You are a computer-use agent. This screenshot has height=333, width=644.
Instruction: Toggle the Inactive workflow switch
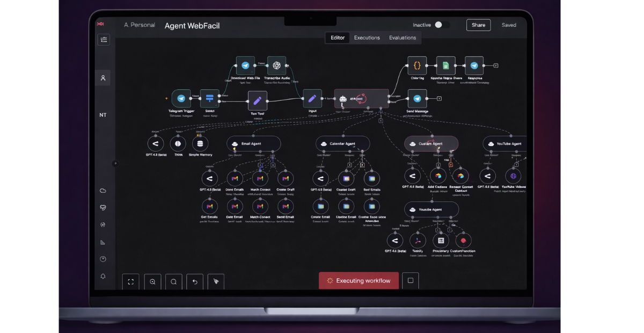tap(441, 25)
